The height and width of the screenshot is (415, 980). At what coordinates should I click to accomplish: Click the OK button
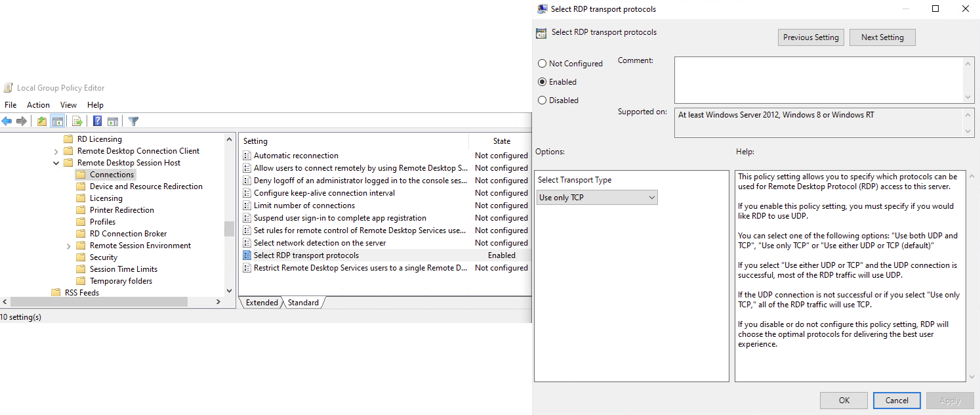coord(844,400)
